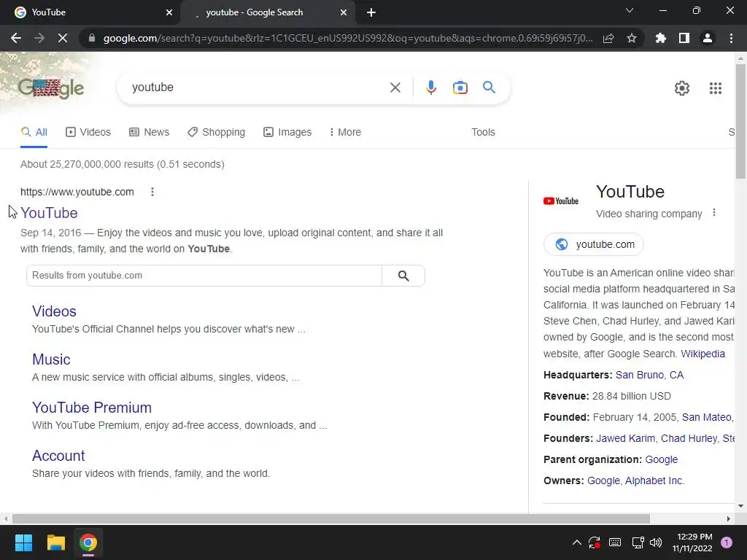Image resolution: width=747 pixels, height=560 pixels.
Task: Click the scroll right arrow
Action: tap(729, 518)
